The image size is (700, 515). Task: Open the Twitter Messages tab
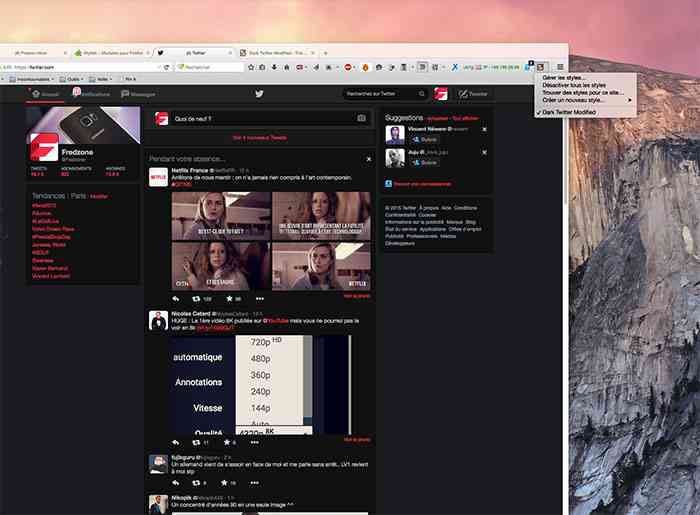138,94
